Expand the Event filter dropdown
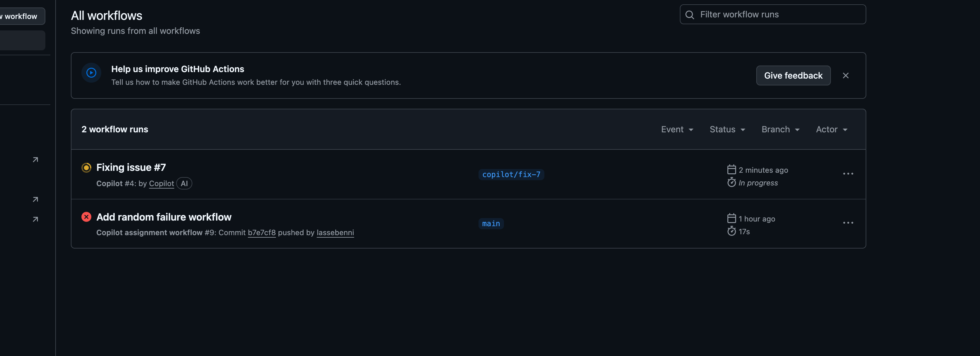 click(677, 130)
